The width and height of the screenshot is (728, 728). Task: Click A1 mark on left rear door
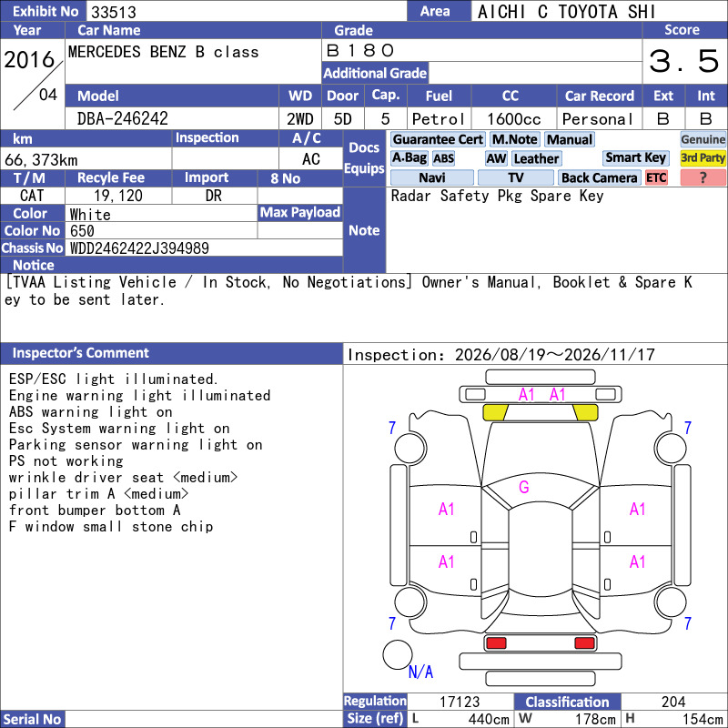coord(446,562)
